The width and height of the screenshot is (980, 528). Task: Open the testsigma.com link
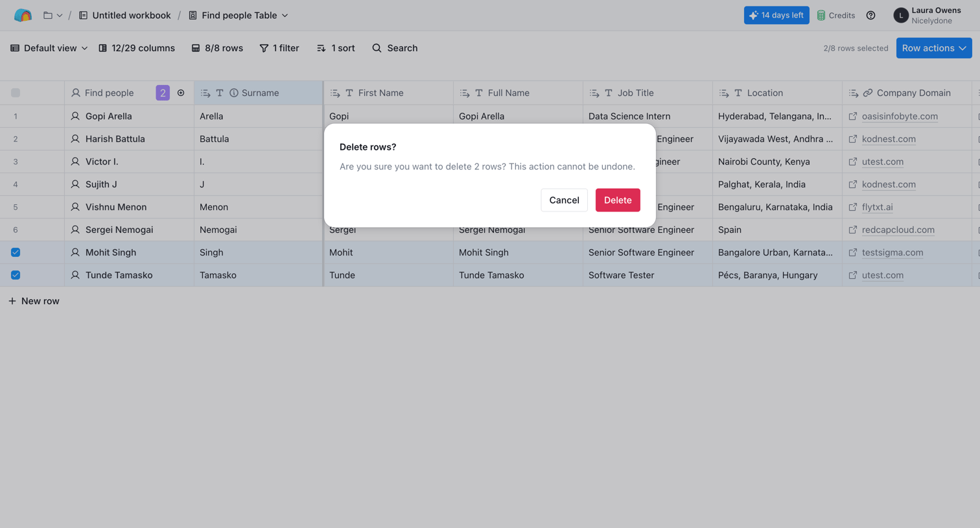point(892,252)
